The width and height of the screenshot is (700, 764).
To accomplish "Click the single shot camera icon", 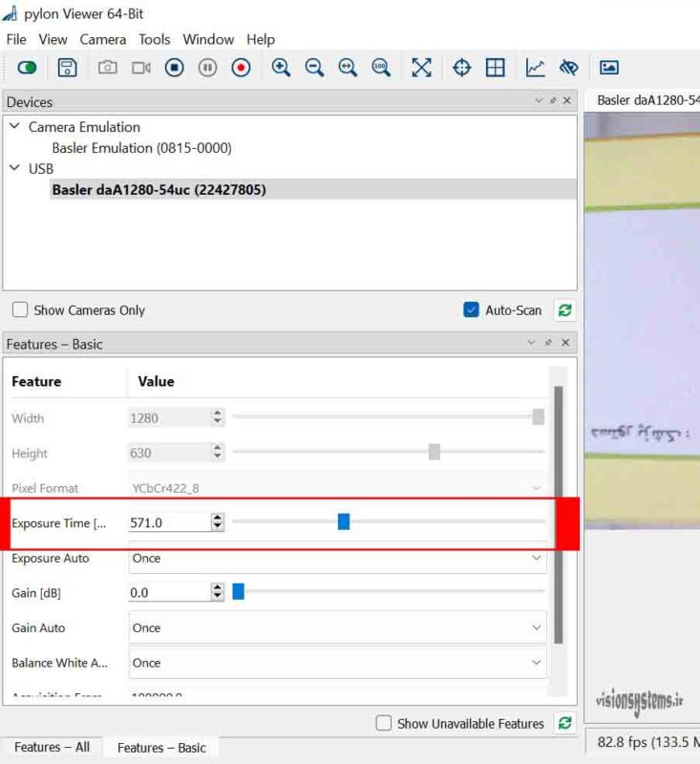I will (x=107, y=67).
